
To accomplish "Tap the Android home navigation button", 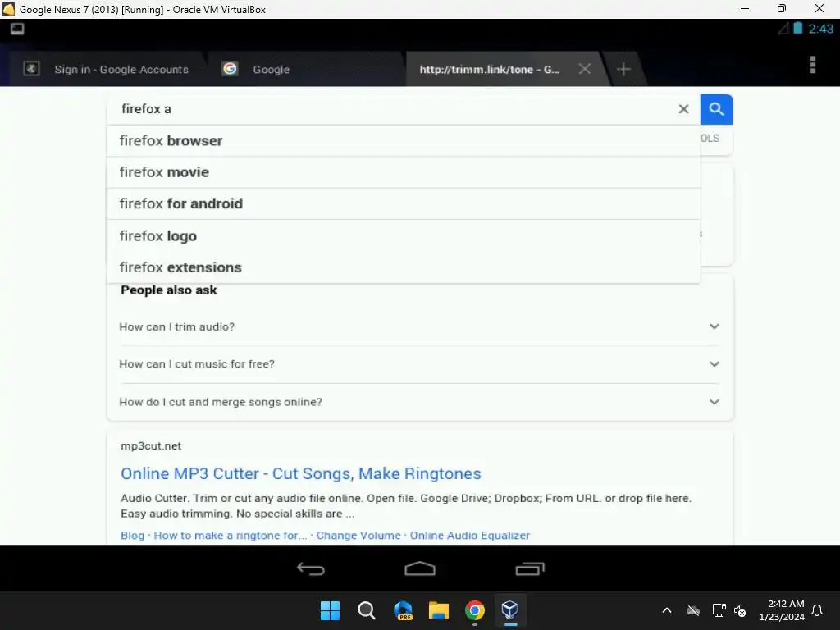I will tap(420, 568).
